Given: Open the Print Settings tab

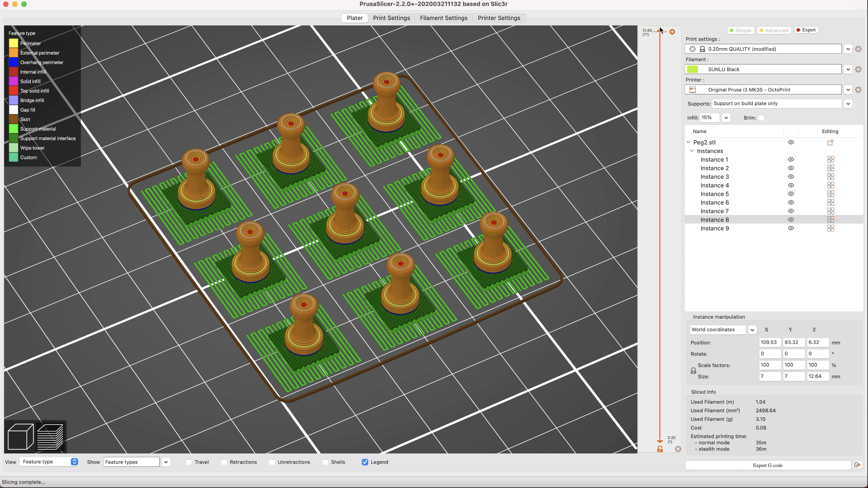Looking at the screenshot, I should pyautogui.click(x=391, y=18).
